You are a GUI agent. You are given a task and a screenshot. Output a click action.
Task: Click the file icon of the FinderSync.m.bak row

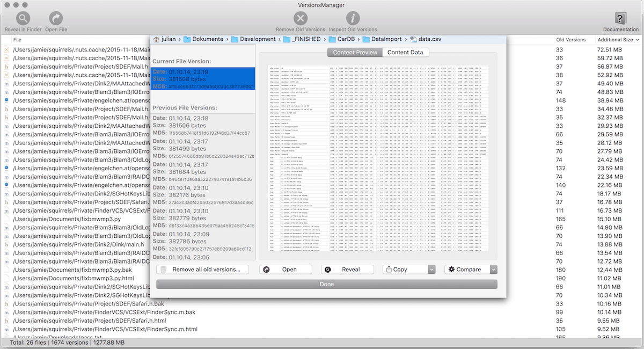(6, 312)
